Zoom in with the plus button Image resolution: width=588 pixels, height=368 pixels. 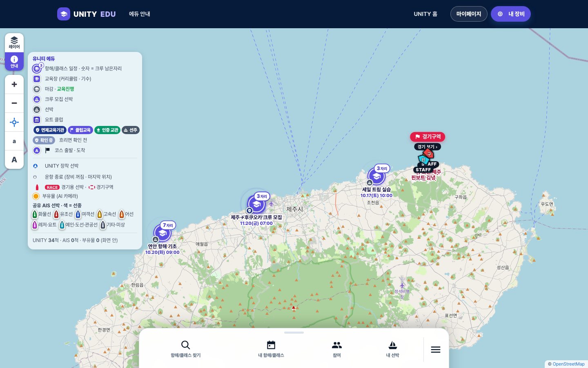14,84
